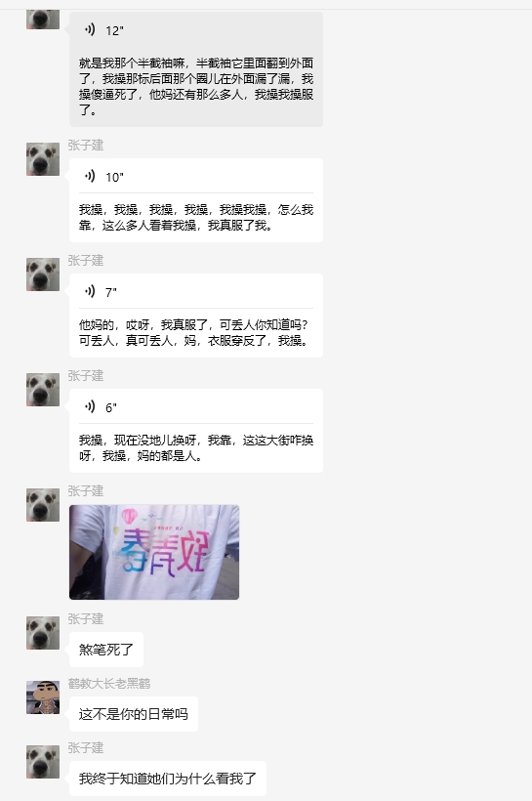Image resolution: width=532 pixels, height=801 pixels.
Task: Select the message 煞笔死了
Action: 106,650
